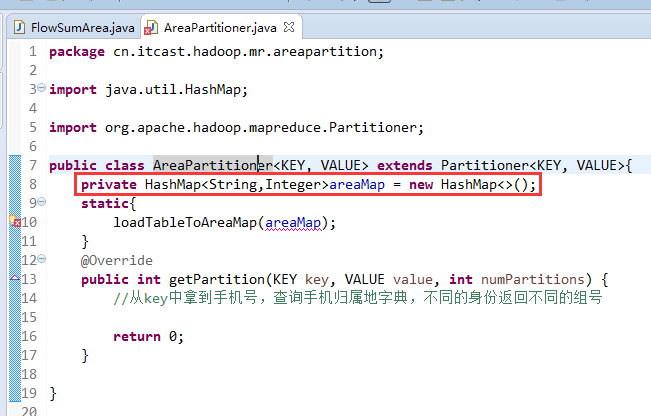Click the Chinese comment on line 14
Image resolution: width=651 pixels, height=416 pixels.
tap(357, 298)
